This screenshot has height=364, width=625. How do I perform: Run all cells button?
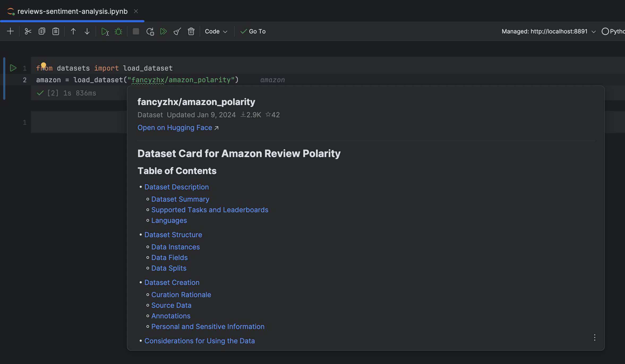pyautogui.click(x=164, y=31)
